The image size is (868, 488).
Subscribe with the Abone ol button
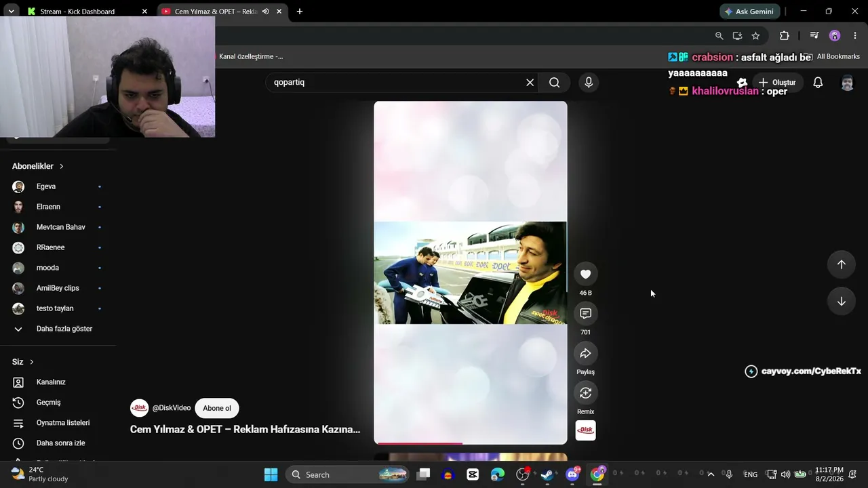(217, 408)
